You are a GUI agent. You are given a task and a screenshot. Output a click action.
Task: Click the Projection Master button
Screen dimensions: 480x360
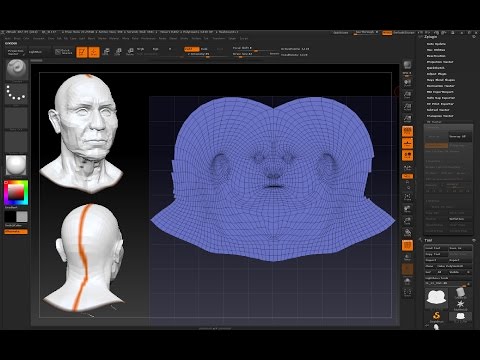[16, 52]
